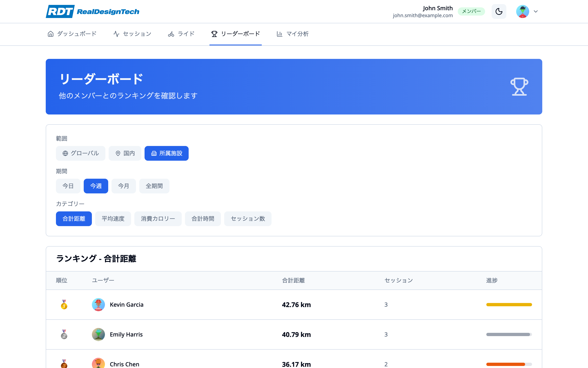Click the セッション column header
Viewport: 588px width, 368px height.
[x=399, y=280]
